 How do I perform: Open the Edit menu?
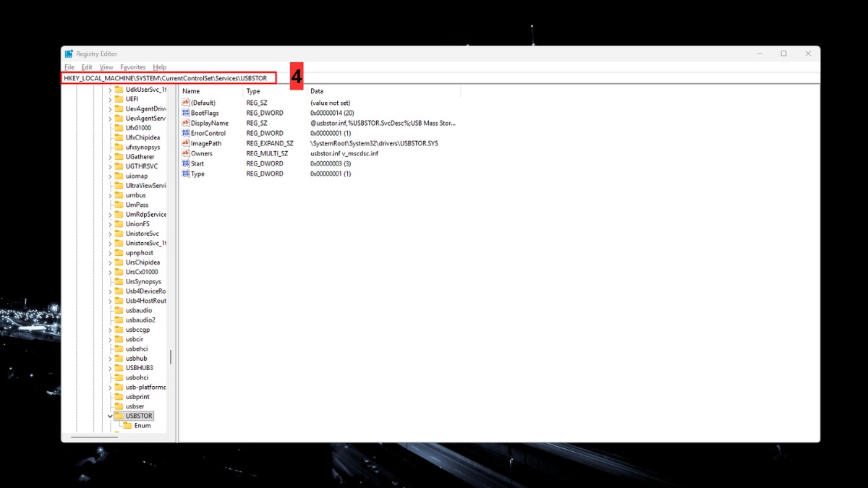[x=87, y=67]
